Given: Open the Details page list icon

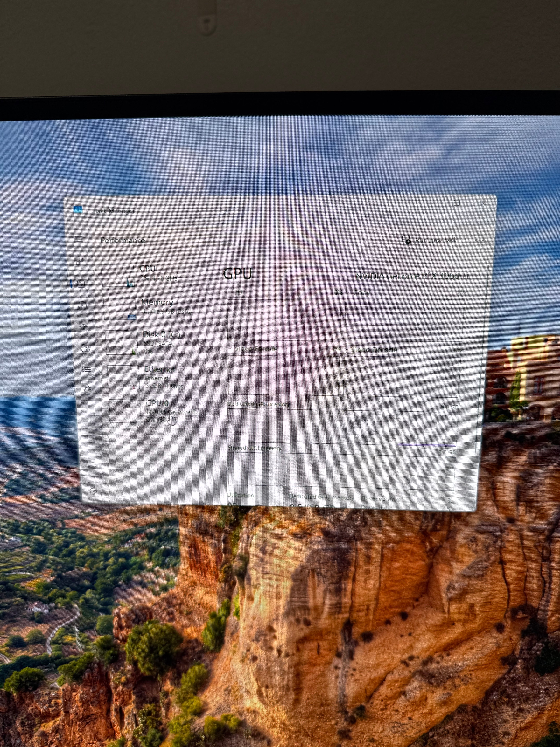Looking at the screenshot, I should pos(86,369).
